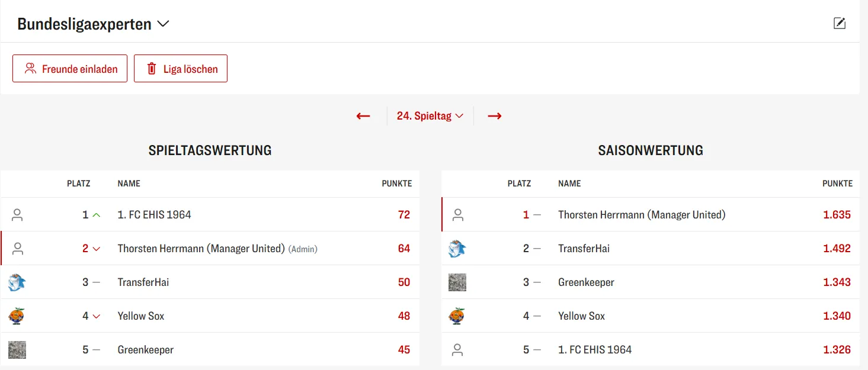This screenshot has width=868, height=370.
Task: Click Yellow Sox avatar in Saisonwertung
Action: click(457, 316)
